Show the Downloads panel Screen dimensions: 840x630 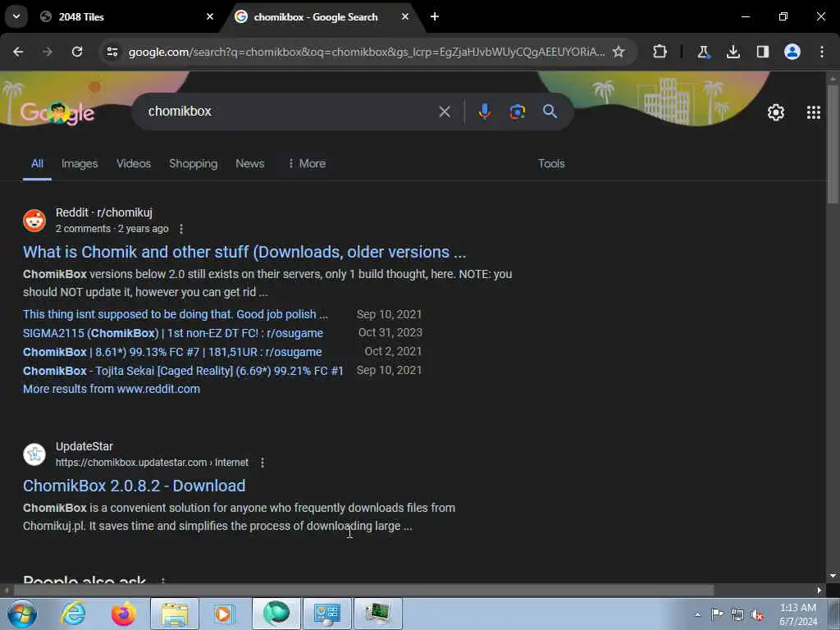pyautogui.click(x=733, y=52)
